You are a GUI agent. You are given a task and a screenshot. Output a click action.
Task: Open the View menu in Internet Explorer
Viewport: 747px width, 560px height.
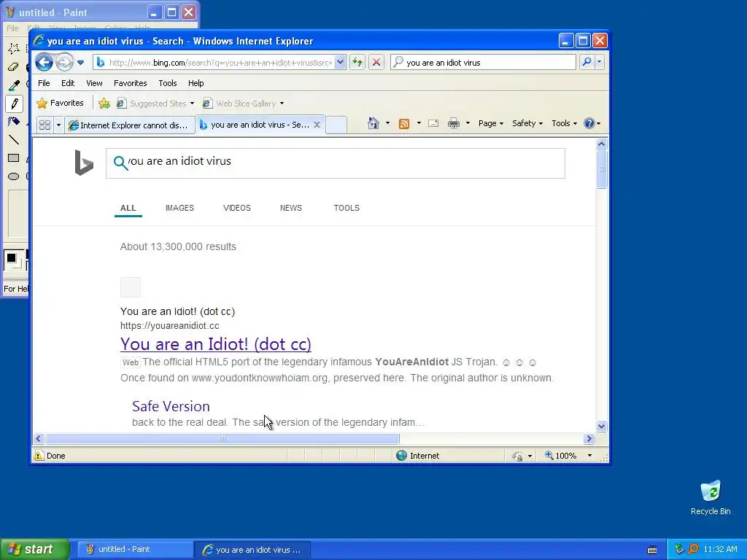click(94, 83)
